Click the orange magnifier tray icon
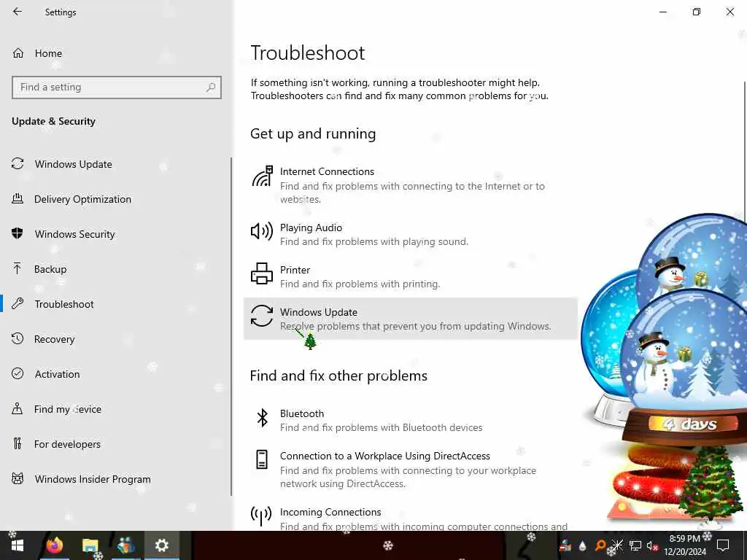747x560 pixels. 600,545
